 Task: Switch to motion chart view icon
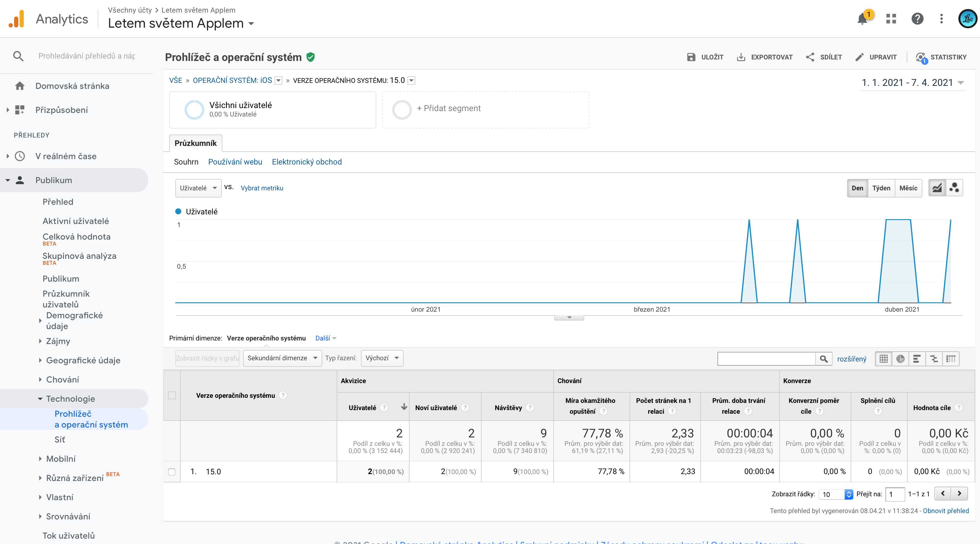tap(954, 188)
